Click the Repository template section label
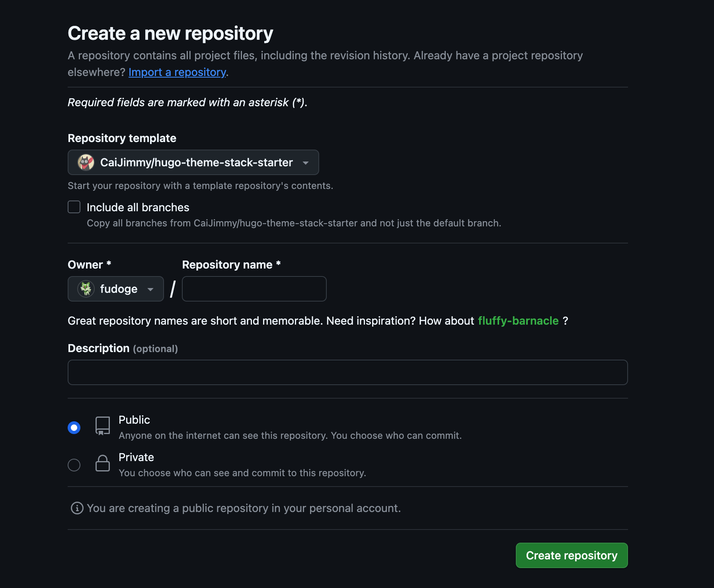 [122, 138]
